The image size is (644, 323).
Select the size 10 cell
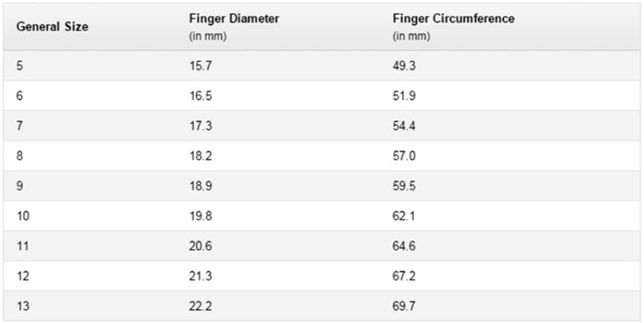pyautogui.click(x=23, y=215)
